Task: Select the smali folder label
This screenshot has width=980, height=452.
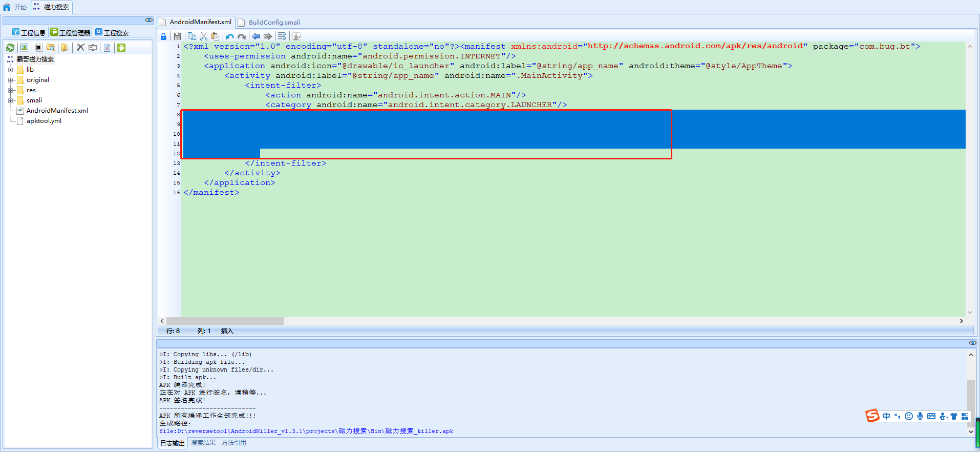Action: click(x=34, y=100)
